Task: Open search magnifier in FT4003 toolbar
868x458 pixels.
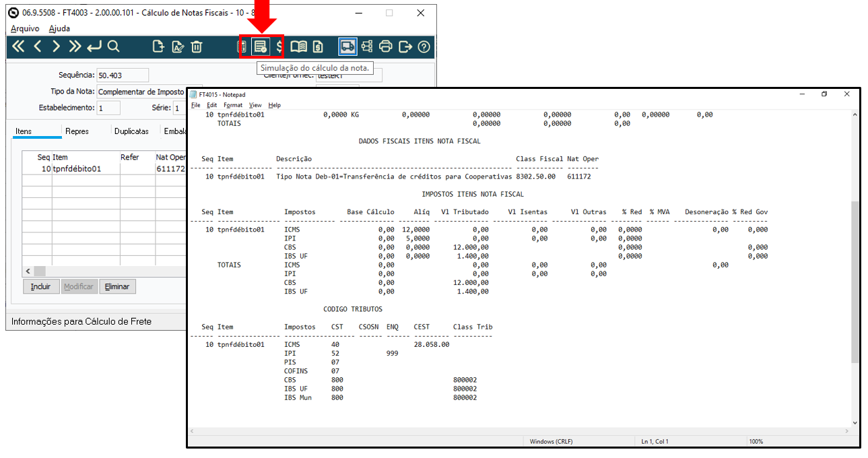Action: point(113,46)
